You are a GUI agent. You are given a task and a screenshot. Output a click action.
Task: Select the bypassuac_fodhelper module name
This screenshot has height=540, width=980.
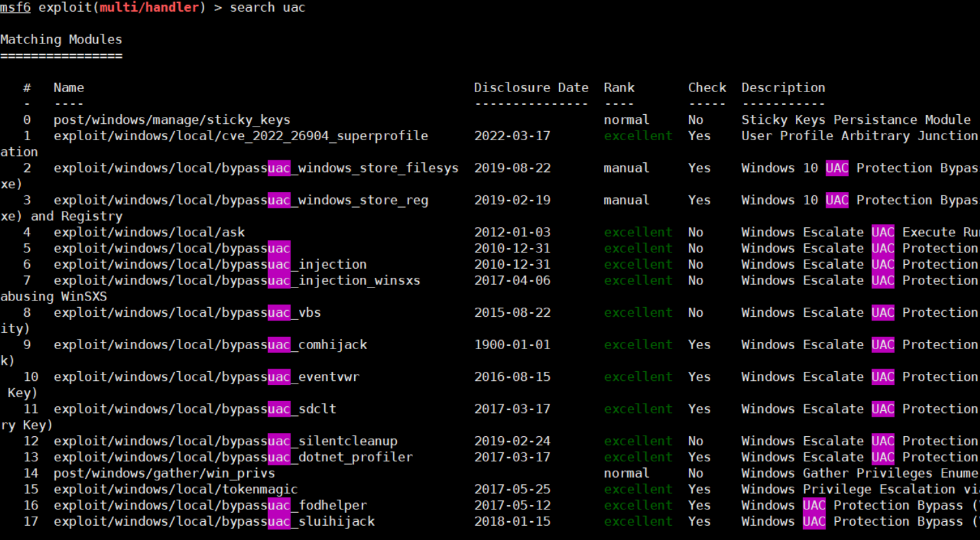210,506
